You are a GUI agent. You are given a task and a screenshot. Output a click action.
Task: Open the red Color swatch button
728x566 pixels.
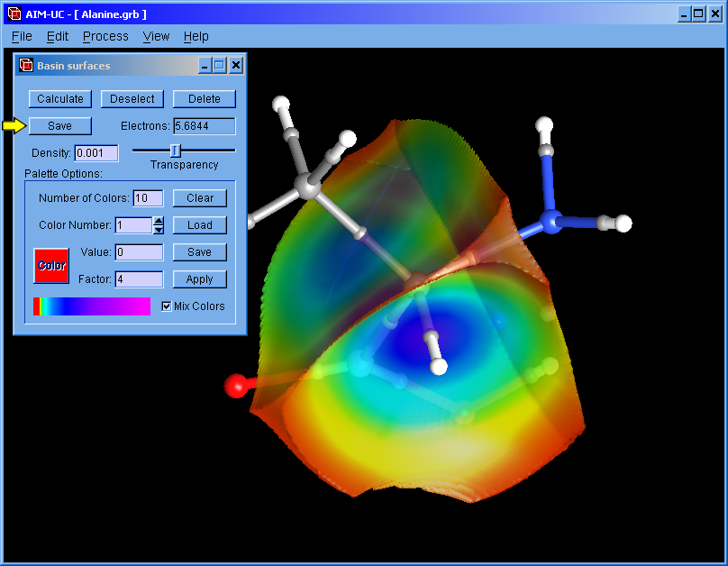[51, 266]
